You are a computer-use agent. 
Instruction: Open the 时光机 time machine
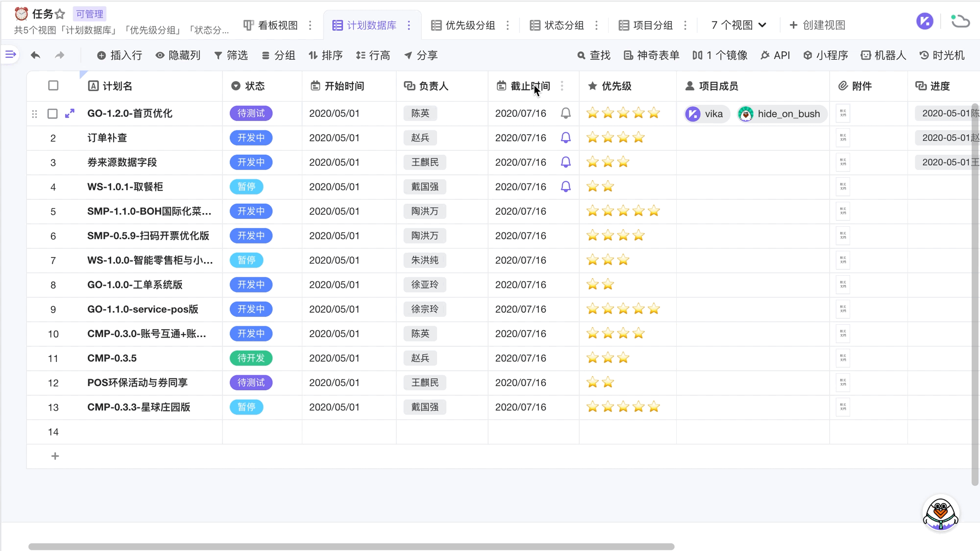(942, 55)
